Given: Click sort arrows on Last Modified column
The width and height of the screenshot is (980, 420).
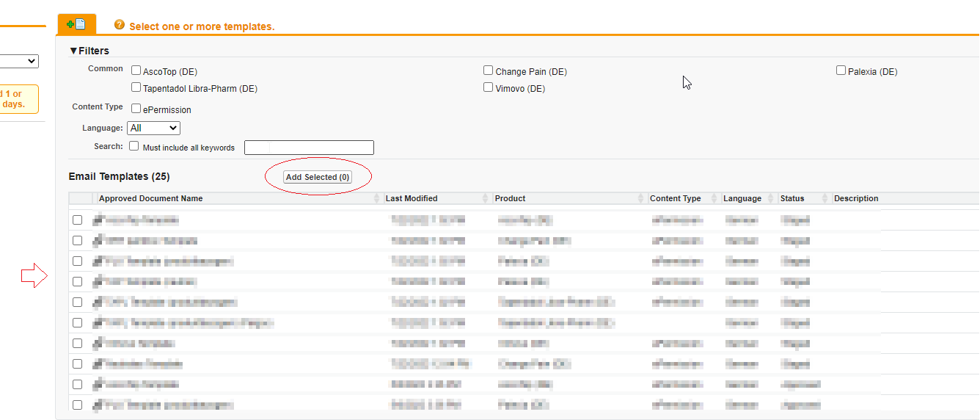Looking at the screenshot, I should tap(486, 199).
